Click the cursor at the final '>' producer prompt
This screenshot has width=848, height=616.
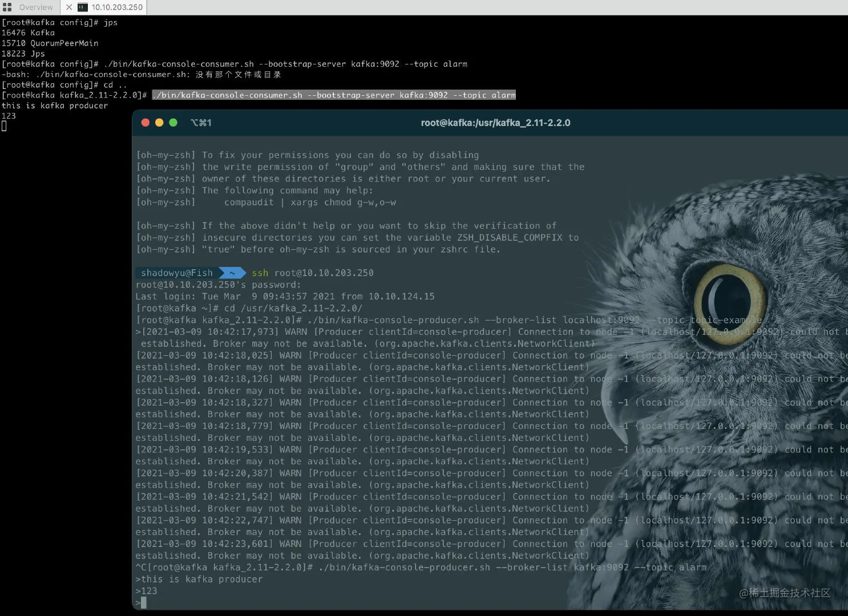[143, 603]
